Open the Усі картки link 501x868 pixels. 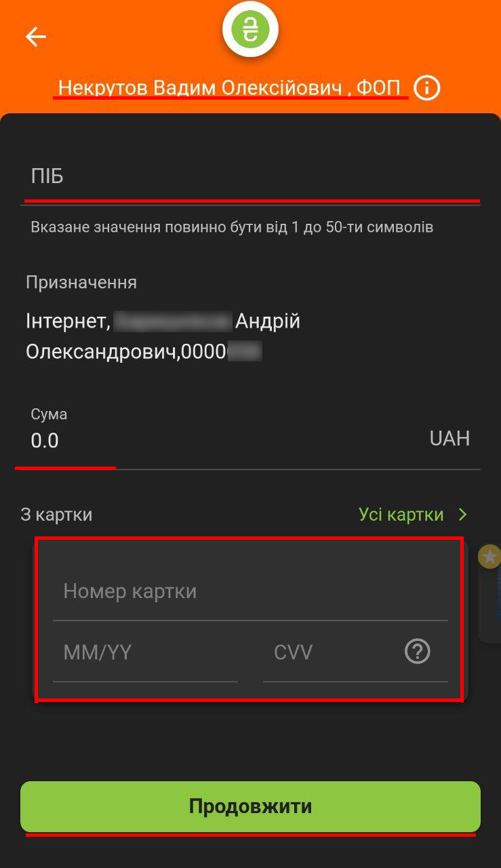tap(401, 515)
